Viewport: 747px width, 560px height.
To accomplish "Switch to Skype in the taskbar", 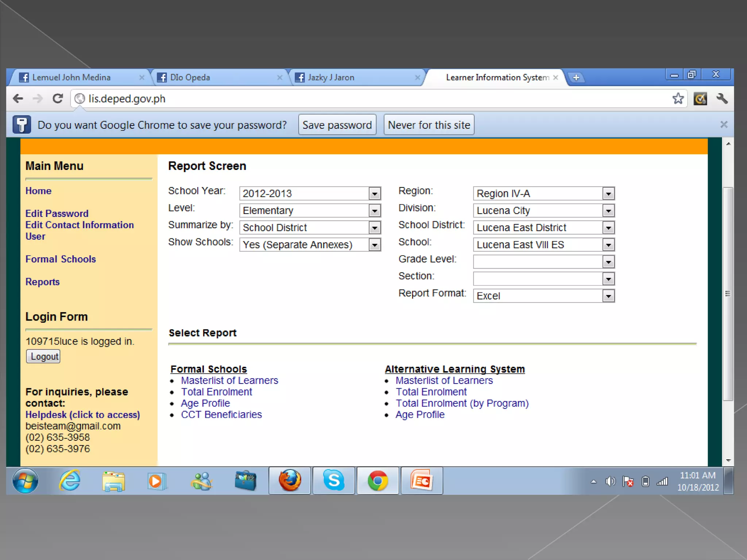I will tap(334, 481).
